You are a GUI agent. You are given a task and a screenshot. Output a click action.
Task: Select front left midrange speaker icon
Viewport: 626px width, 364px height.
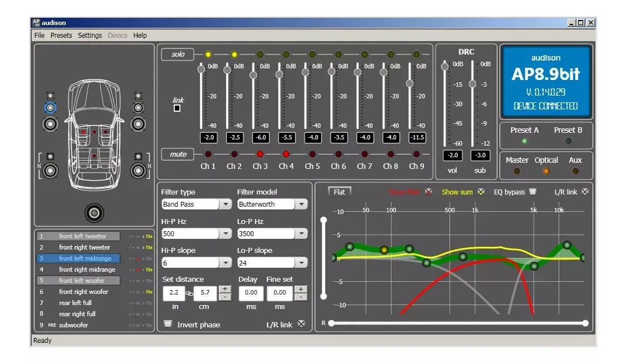50,108
